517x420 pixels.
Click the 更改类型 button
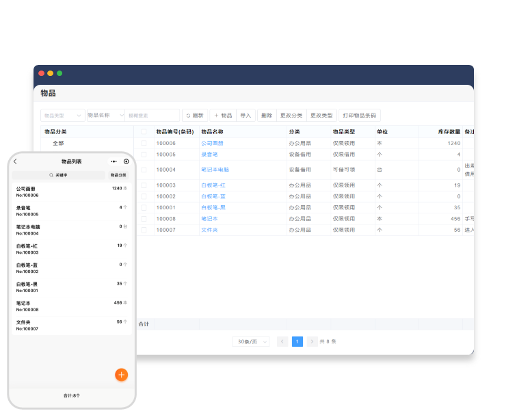[x=322, y=115]
